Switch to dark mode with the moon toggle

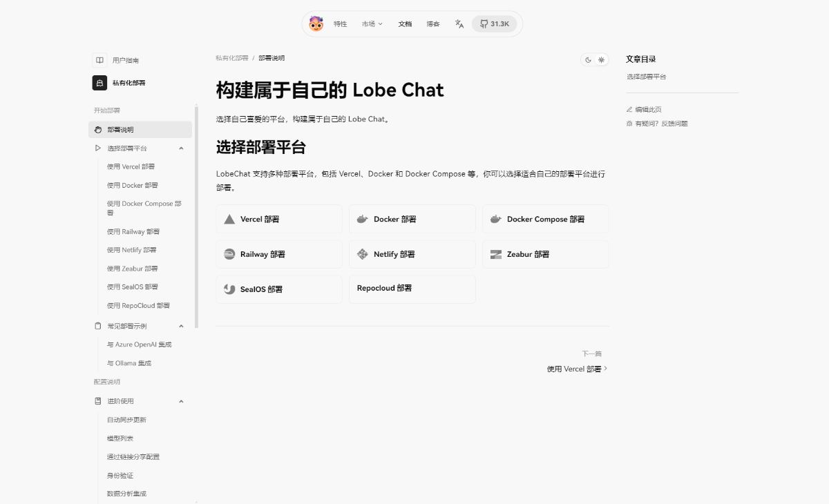[x=589, y=59]
